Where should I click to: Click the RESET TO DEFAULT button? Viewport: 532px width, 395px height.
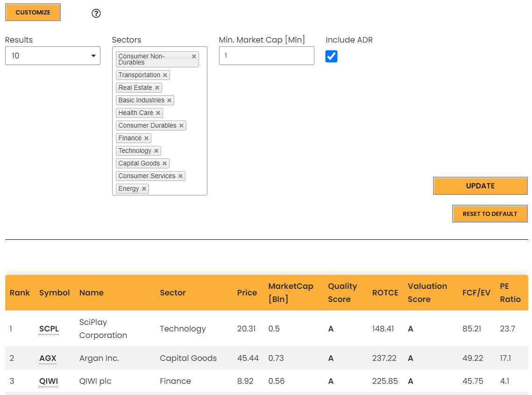click(x=489, y=214)
